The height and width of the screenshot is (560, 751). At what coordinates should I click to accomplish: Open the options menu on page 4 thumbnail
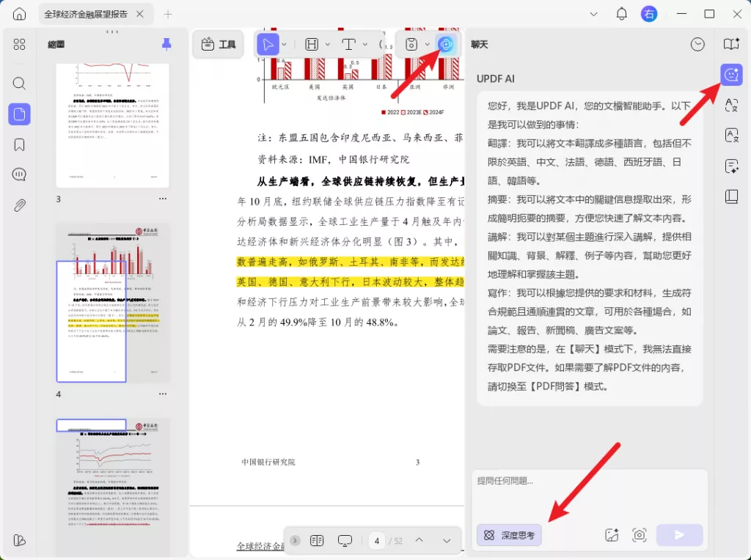163,394
